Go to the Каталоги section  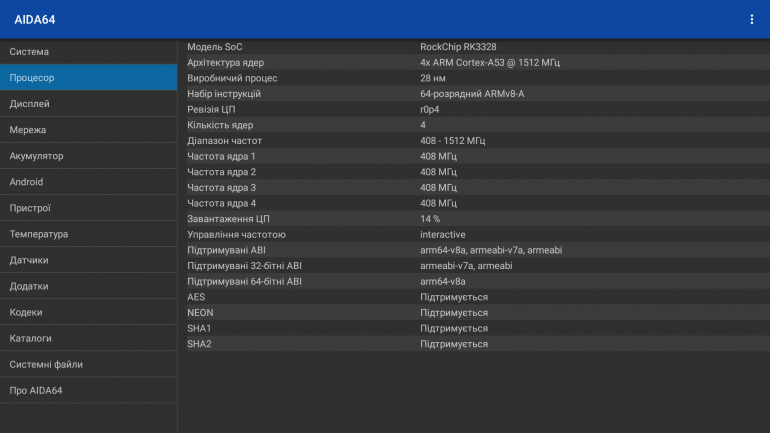[x=88, y=338]
